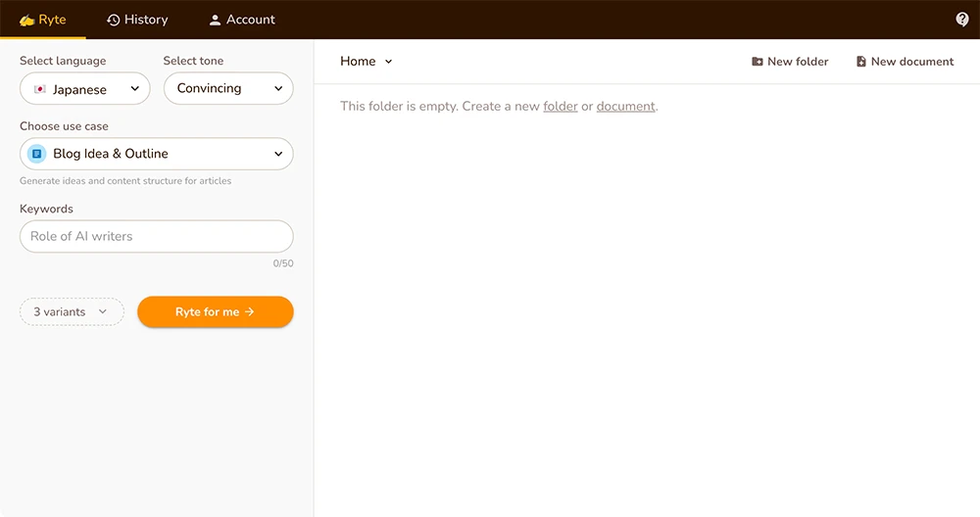Click the New folder icon
Image resolution: width=980 pixels, height=517 pixels.
point(757,62)
